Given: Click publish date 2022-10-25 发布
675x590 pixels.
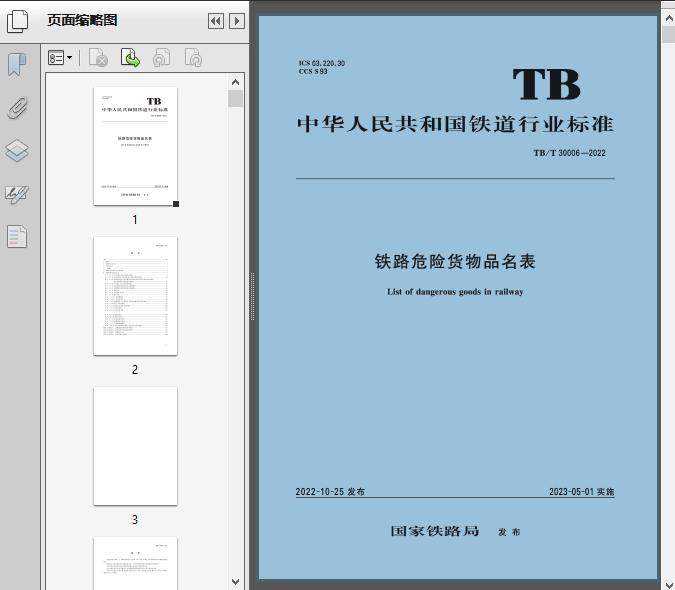Looking at the screenshot, I should click(330, 491).
